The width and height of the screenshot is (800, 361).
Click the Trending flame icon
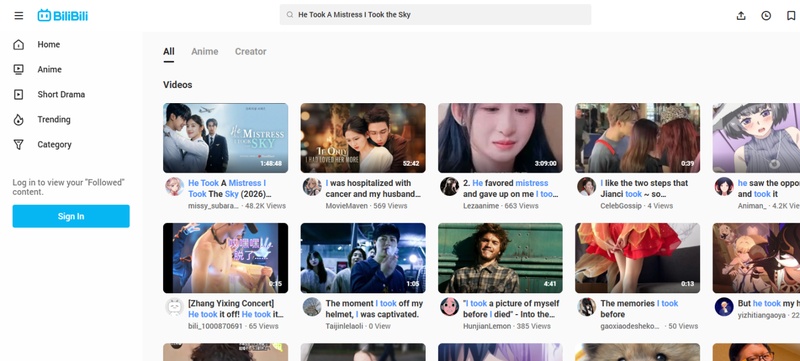(18, 119)
